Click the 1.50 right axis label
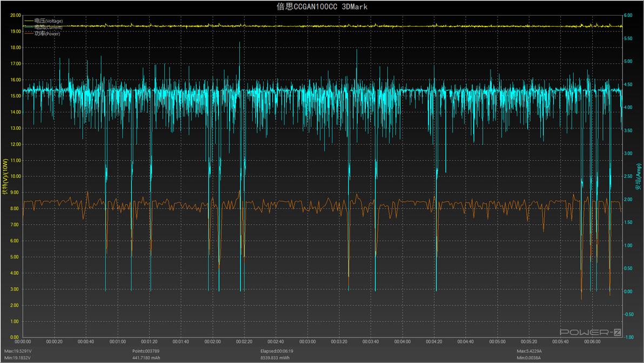 [x=628, y=222]
